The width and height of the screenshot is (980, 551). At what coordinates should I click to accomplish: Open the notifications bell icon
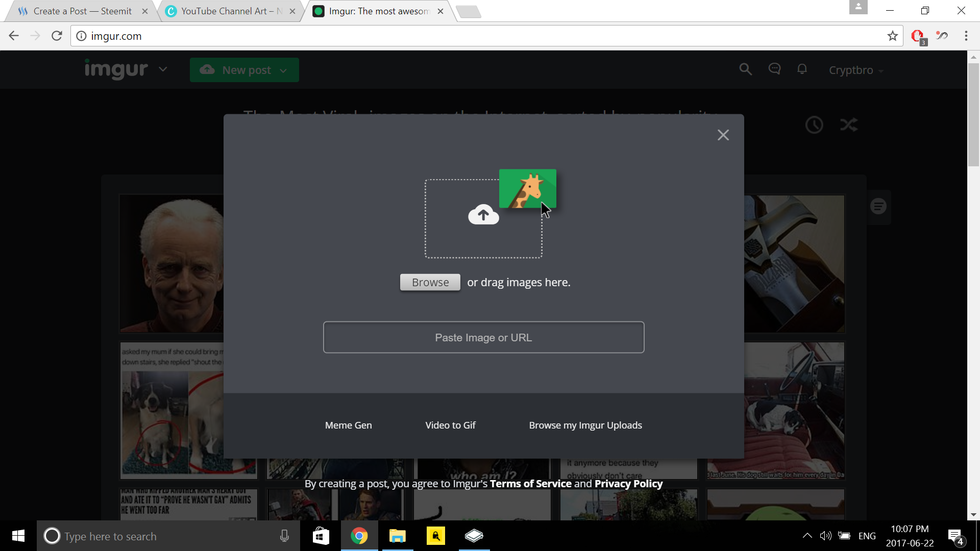pyautogui.click(x=802, y=69)
